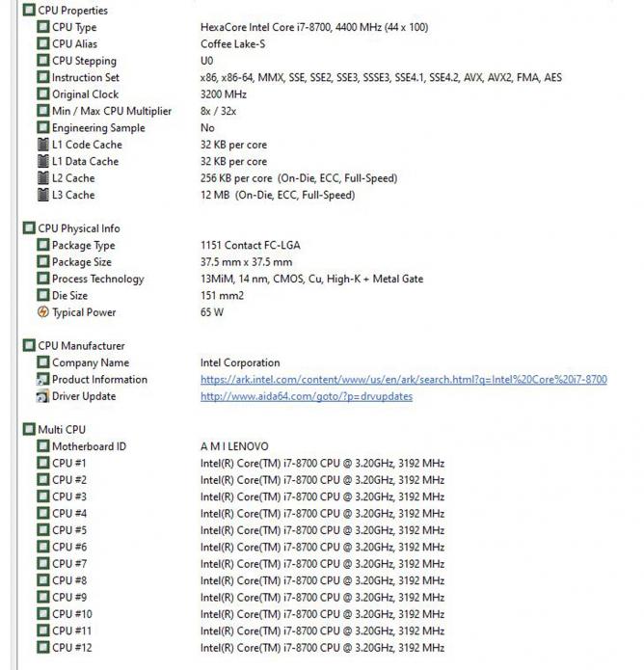Select the CPU #11 row label

pos(71,630)
